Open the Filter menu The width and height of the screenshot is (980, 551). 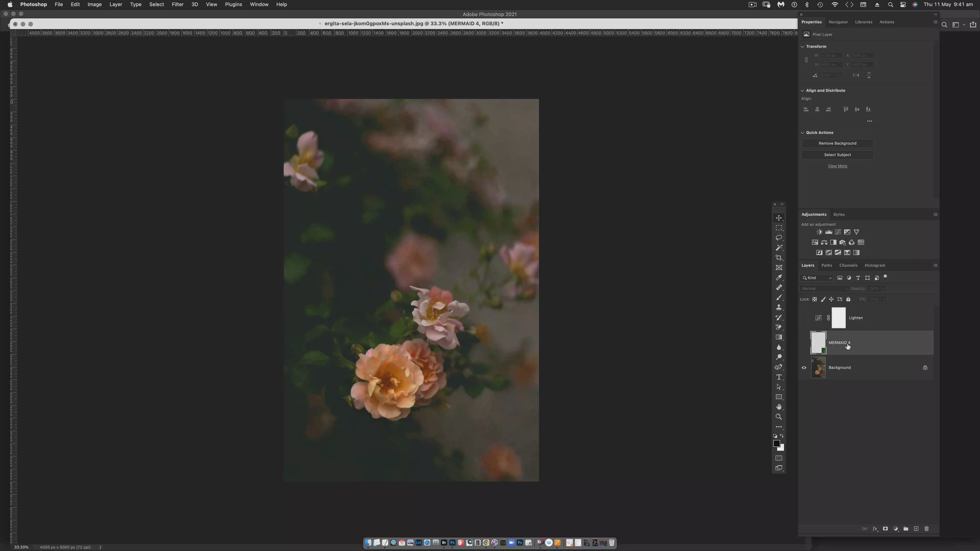coord(177,5)
